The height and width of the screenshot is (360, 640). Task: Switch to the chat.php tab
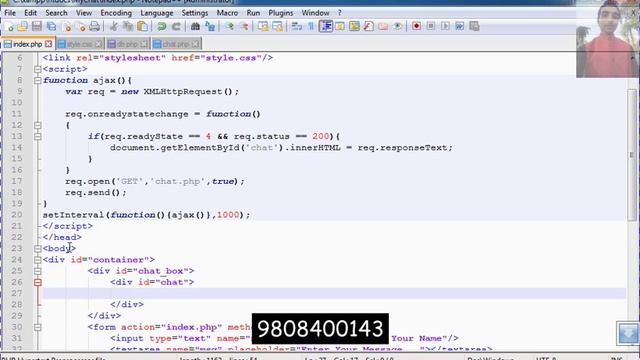click(176, 44)
